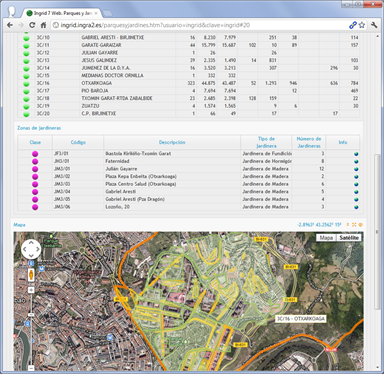The height and width of the screenshot is (374, 384).
Task: Click code JM3/02 in jardineras table
Action: tap(62, 177)
